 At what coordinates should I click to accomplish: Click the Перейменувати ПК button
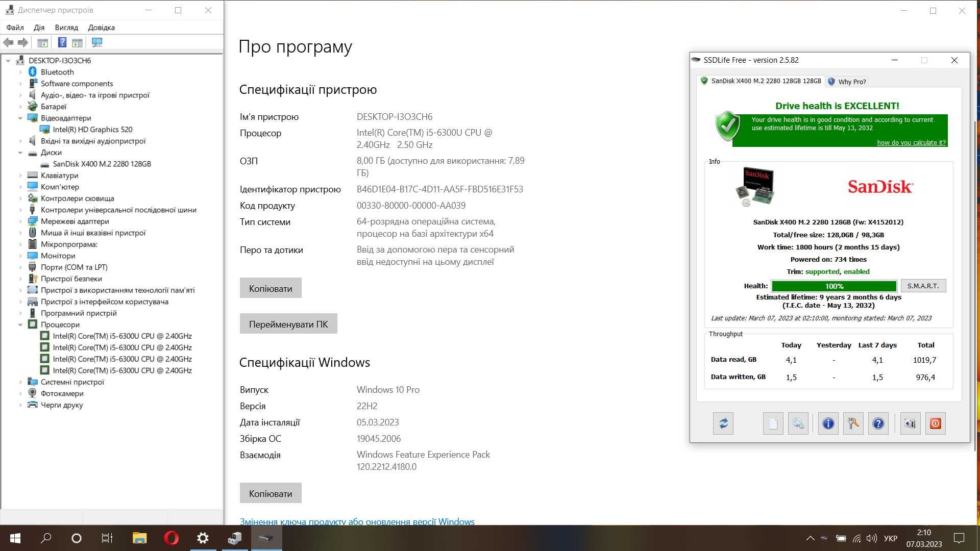click(x=288, y=324)
